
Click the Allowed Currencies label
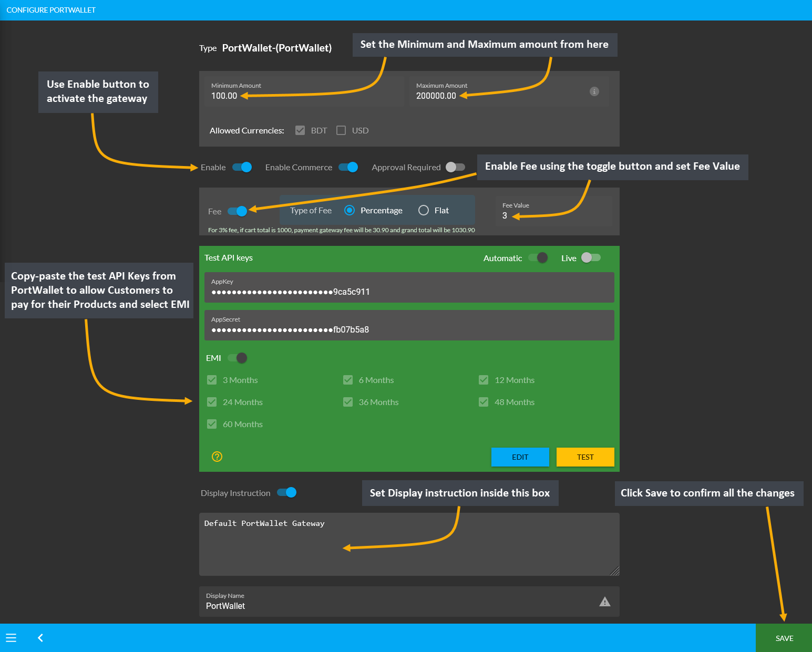tap(247, 130)
